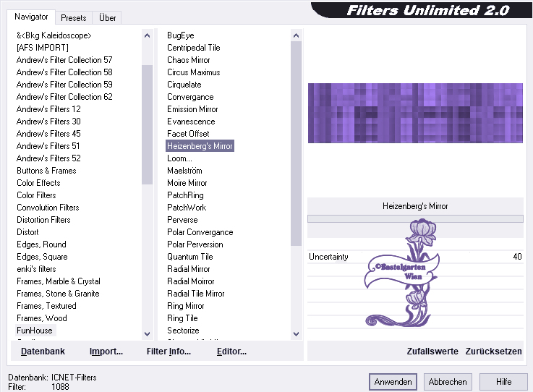The height and width of the screenshot is (392, 533).
Task: Choose Circus Maximus filter
Action: click(193, 72)
